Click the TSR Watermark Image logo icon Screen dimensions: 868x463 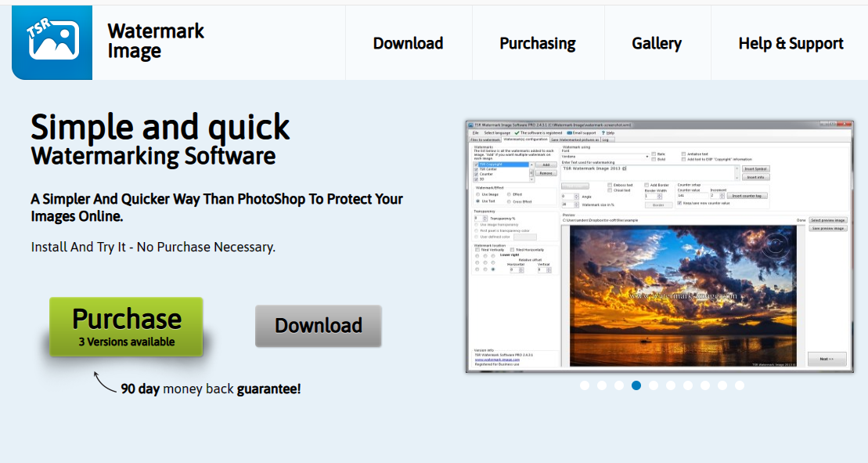(52, 42)
